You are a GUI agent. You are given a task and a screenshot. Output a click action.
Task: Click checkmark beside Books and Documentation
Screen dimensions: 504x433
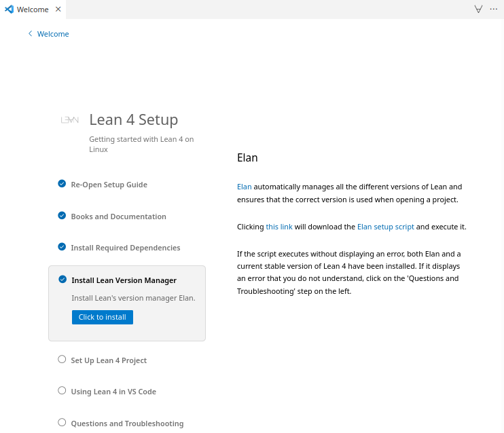62,216
